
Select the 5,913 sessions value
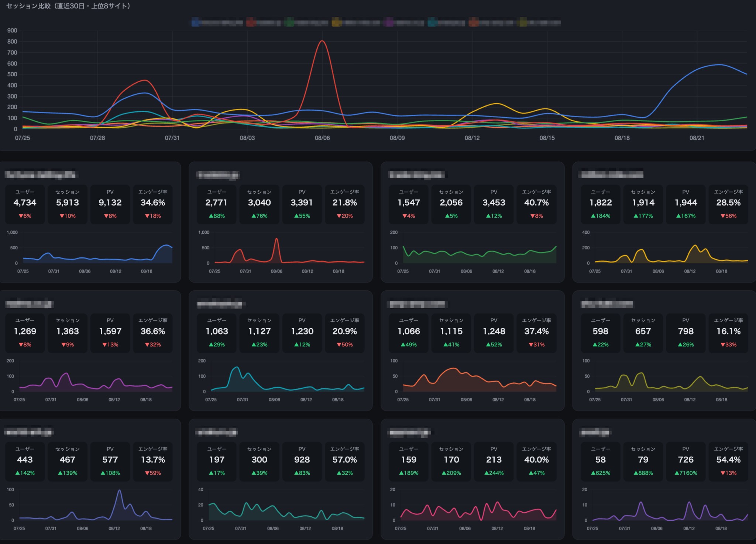(x=68, y=202)
